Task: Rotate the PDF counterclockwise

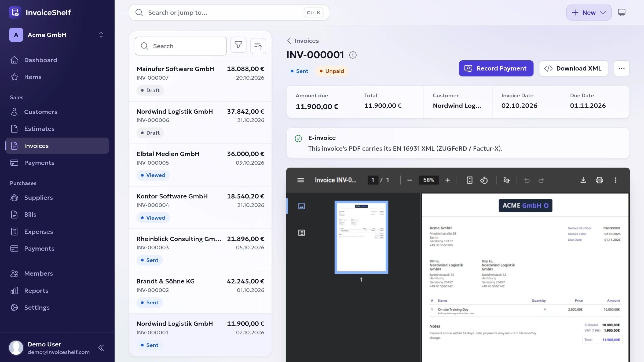Action: (x=484, y=180)
